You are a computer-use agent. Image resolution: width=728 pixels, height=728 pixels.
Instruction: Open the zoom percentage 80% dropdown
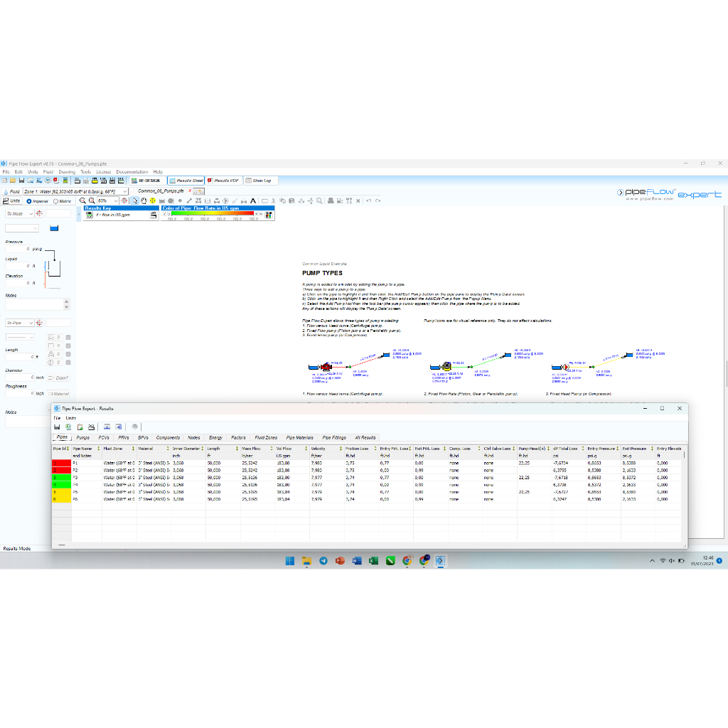click(116, 200)
